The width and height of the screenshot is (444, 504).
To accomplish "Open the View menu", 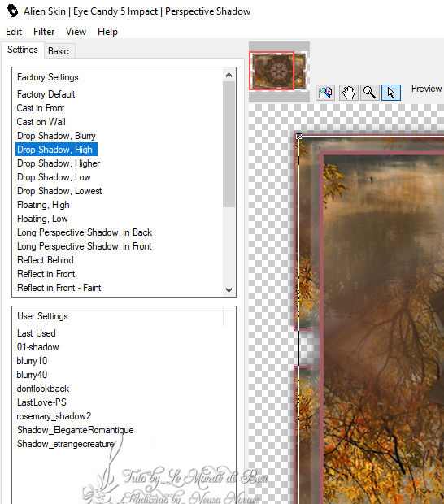I will pyautogui.click(x=76, y=32).
